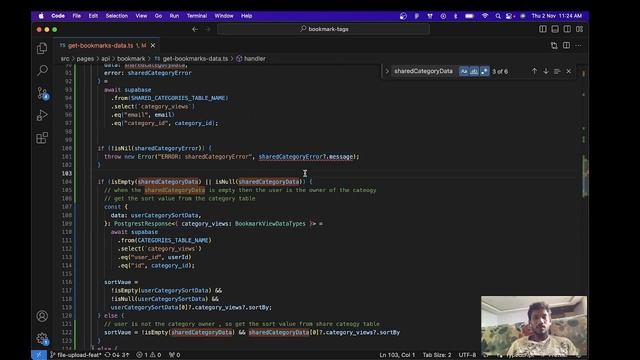Click the bookmark-tags command center search

[x=324, y=29]
